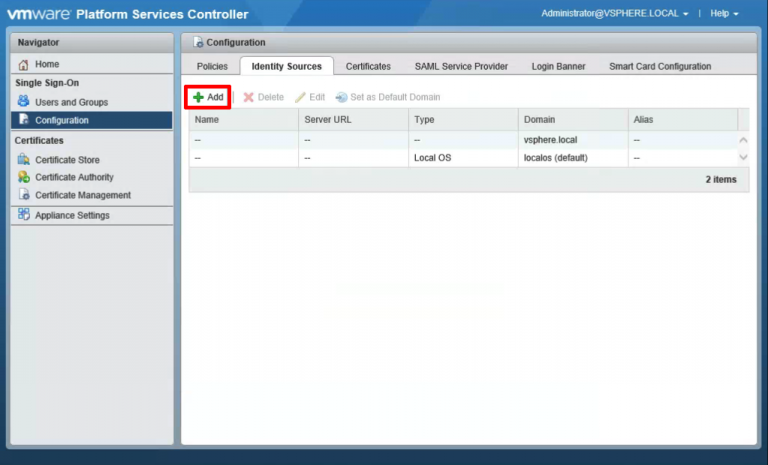
Task: Sort by the Domain column header
Action: 573,120
